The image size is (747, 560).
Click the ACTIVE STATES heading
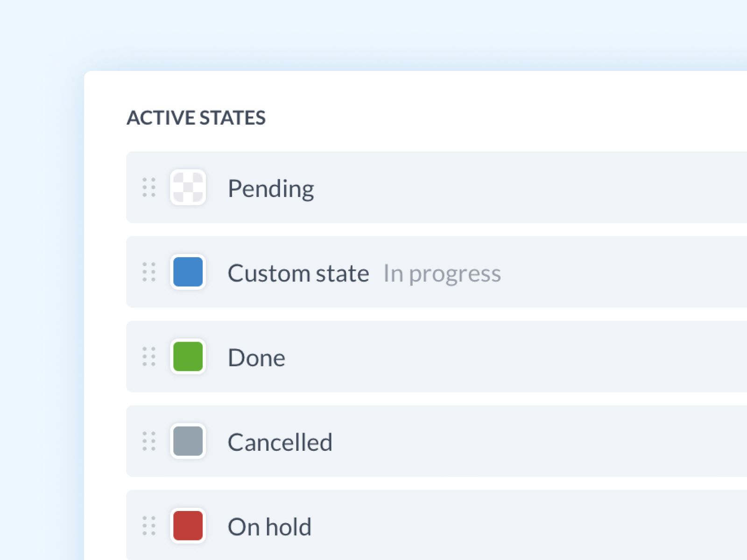click(196, 118)
